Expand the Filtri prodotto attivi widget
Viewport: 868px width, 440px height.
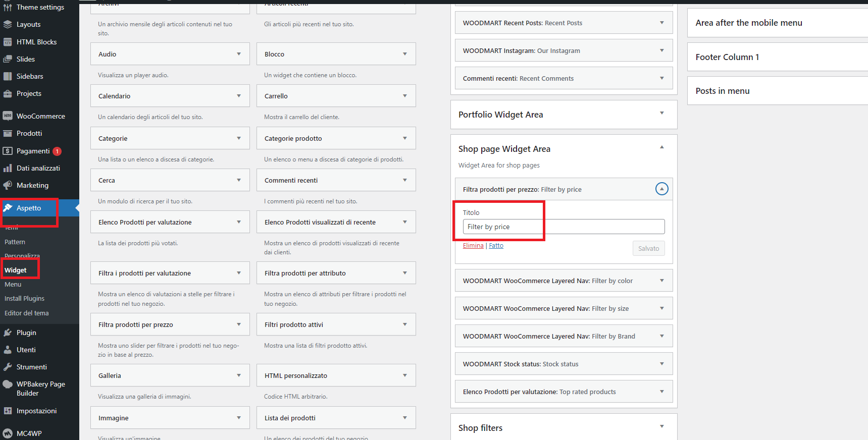click(405, 324)
